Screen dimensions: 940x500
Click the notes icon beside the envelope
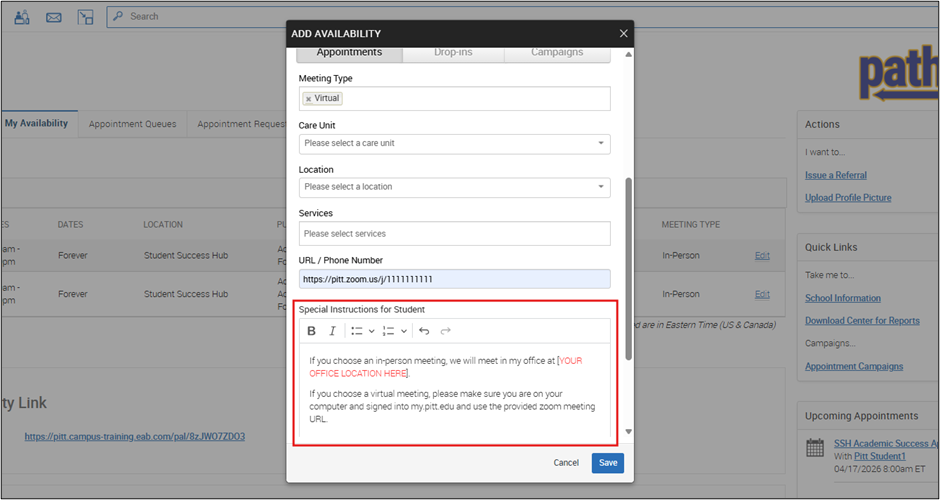85,17
